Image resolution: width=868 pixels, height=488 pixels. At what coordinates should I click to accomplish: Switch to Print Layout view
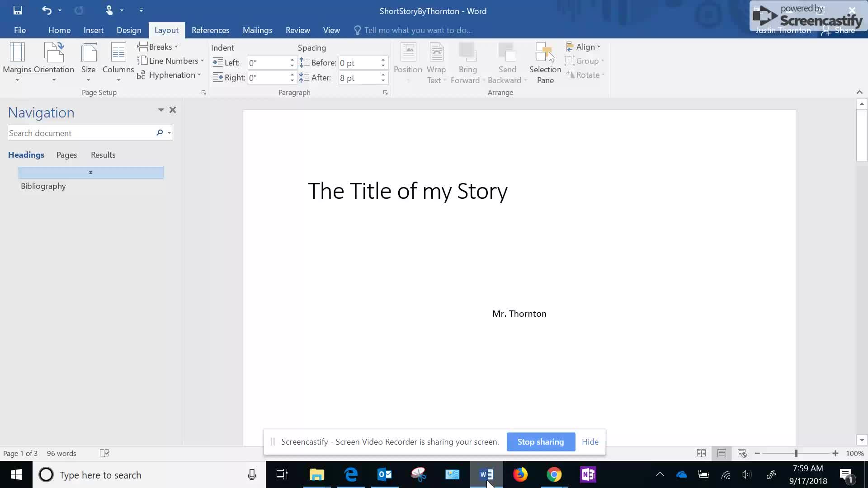(x=722, y=453)
